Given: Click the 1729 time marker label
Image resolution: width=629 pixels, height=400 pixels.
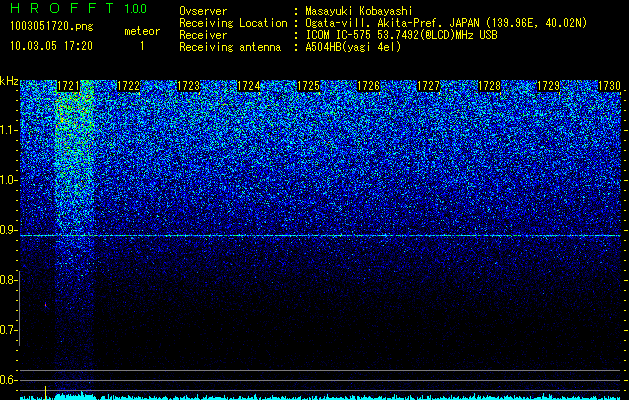Looking at the screenshot, I should click(548, 86).
